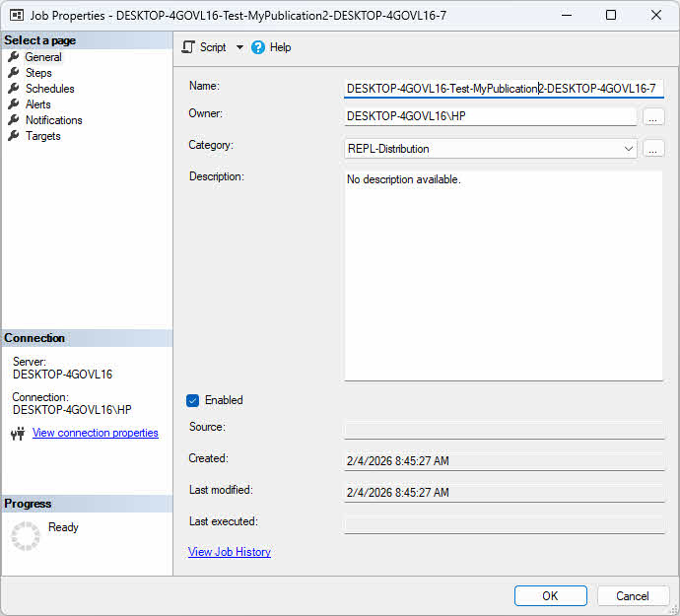The height and width of the screenshot is (616, 680).
Task: Click the Select a page header
Action: pyautogui.click(x=87, y=40)
